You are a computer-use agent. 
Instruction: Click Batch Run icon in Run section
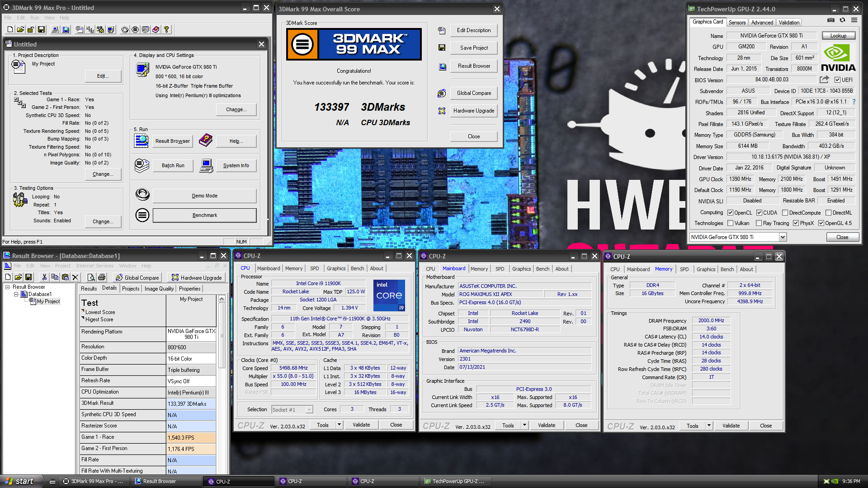pos(142,166)
